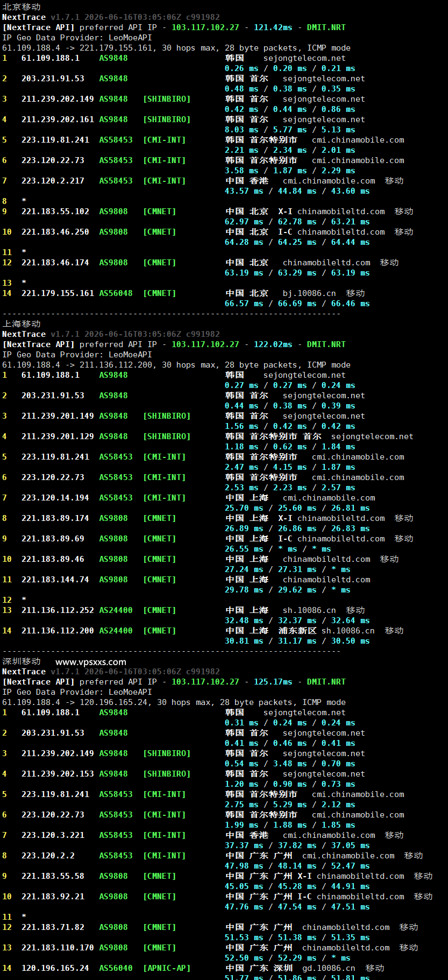448x980 pixels.
Task: Select the latency line starting 32.48 ms
Action: click(x=297, y=621)
